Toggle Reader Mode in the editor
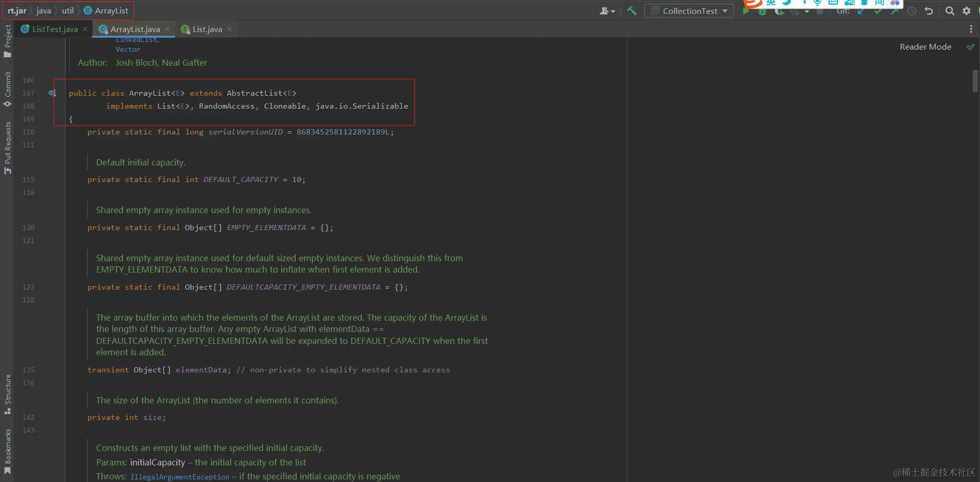 click(925, 47)
